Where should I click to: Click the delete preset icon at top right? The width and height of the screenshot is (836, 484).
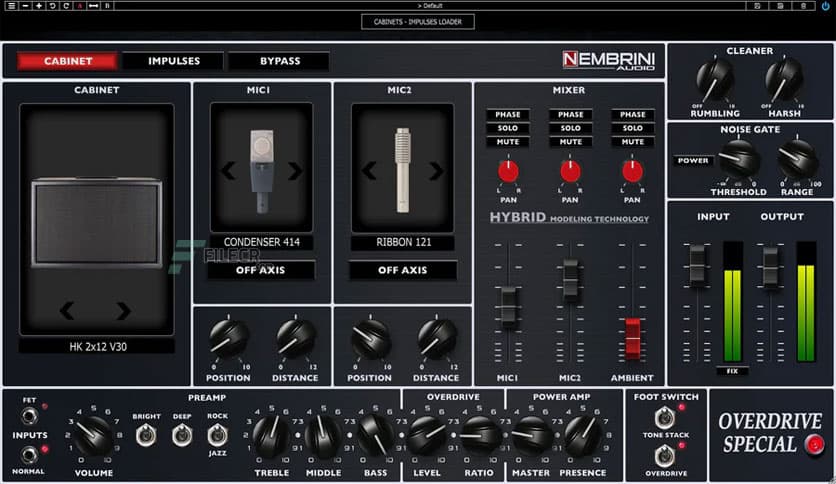[803, 6]
